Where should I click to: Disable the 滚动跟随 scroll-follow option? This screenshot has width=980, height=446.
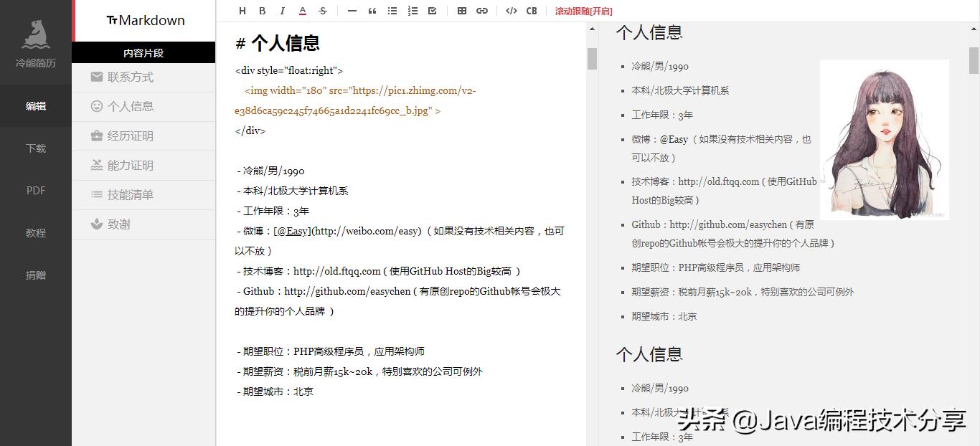coord(583,11)
